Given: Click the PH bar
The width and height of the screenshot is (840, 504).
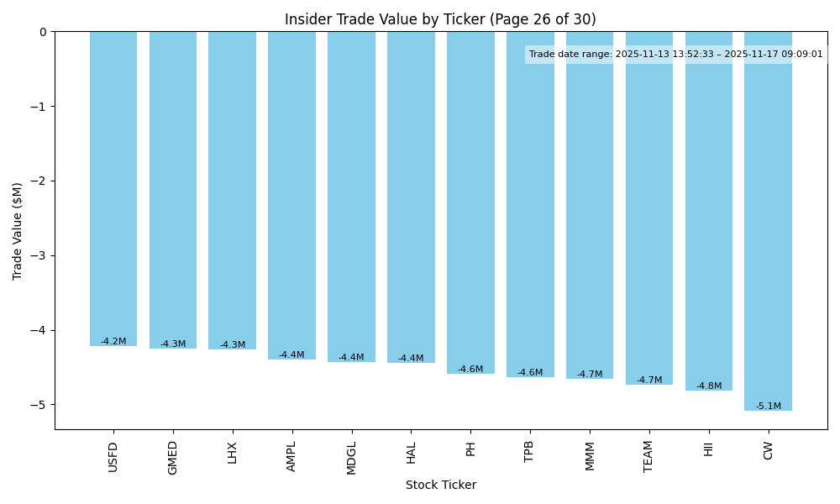Looking at the screenshot, I should (x=470, y=202).
